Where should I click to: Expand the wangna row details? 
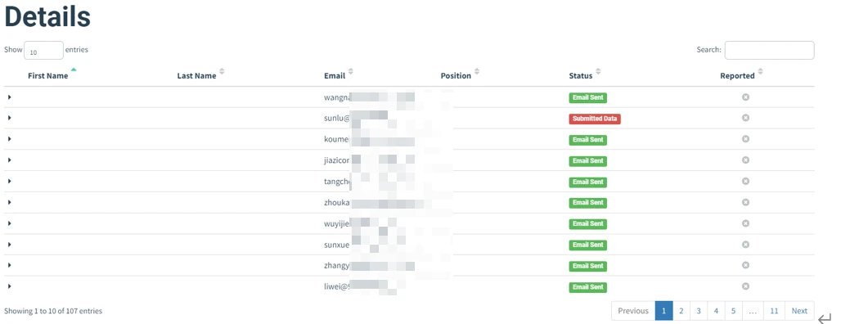click(10, 97)
